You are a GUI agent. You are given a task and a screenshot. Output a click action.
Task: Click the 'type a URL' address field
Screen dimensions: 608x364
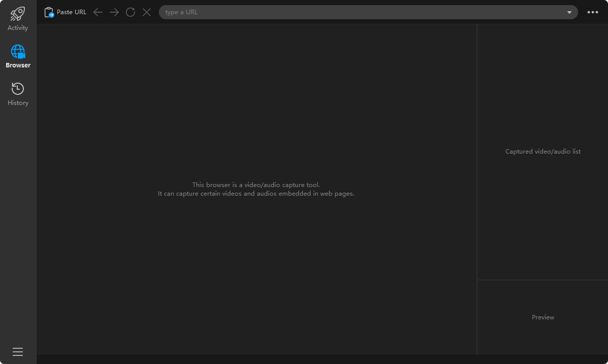(355, 12)
